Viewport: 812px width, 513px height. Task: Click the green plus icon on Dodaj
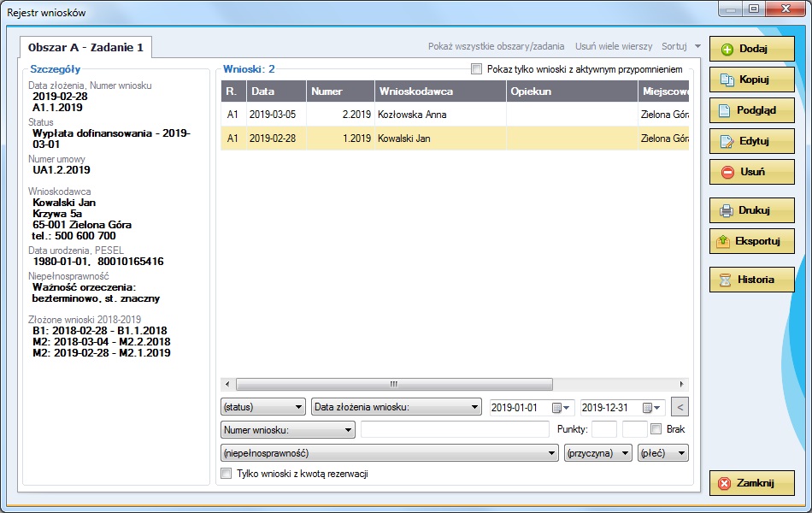point(727,50)
